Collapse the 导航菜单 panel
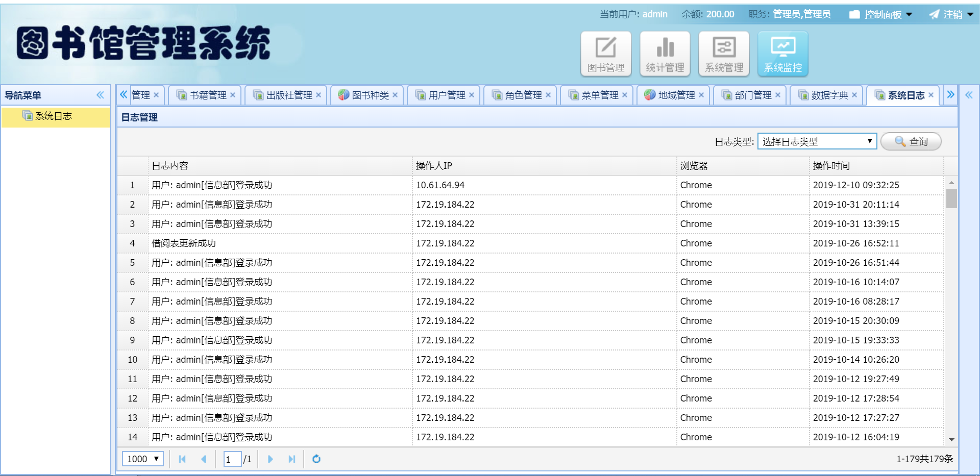This screenshot has height=476, width=980. click(100, 95)
